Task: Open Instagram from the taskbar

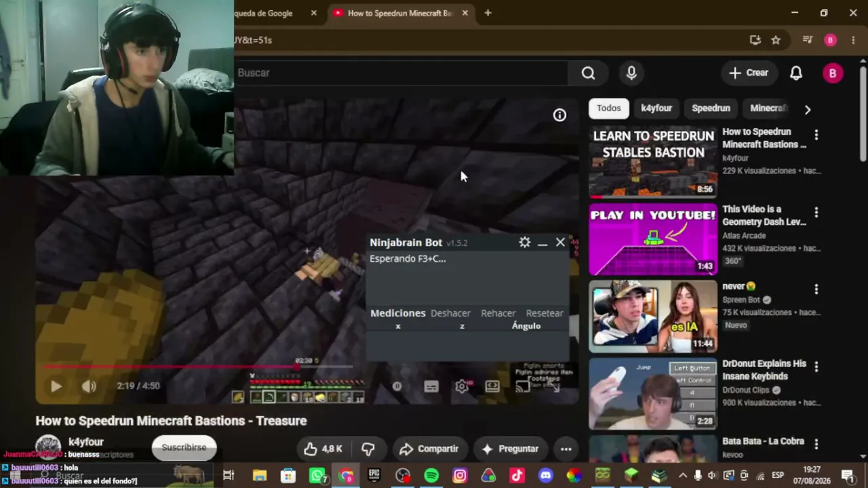Action: [x=460, y=476]
